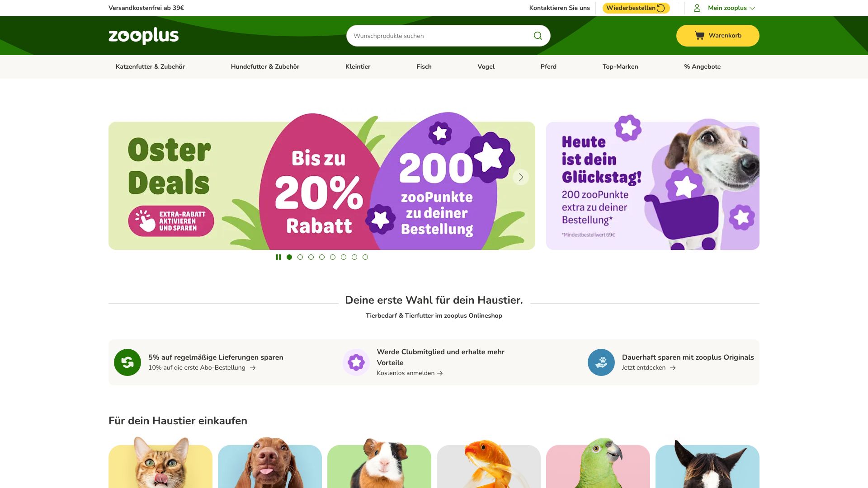
Task: Click the Kontaktieren Sie uns link
Action: coord(560,8)
